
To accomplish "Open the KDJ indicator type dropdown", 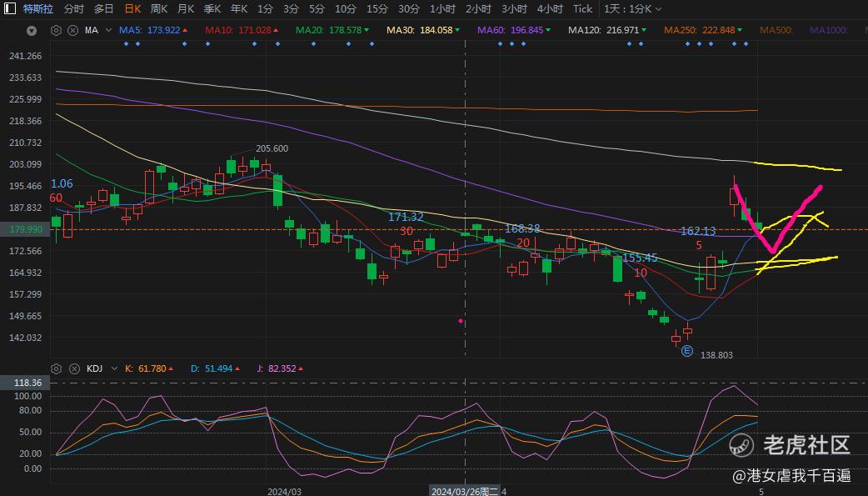I will [114, 368].
